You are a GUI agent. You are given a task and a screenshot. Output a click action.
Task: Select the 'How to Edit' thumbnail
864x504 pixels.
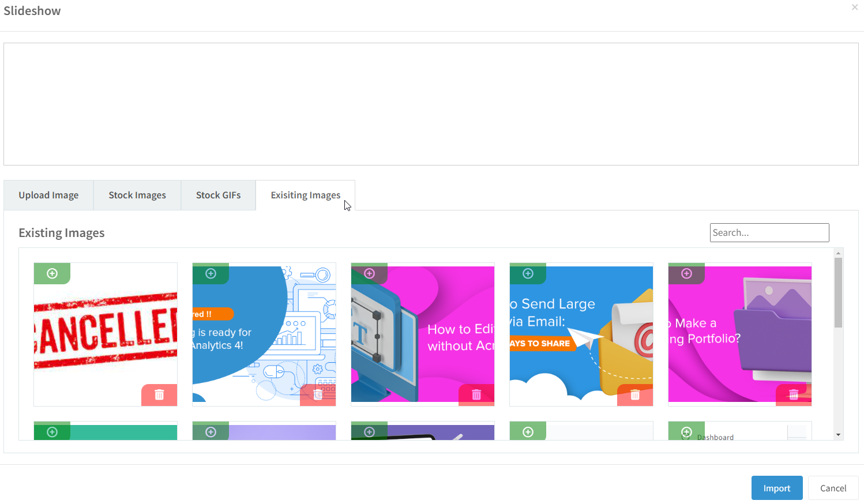(x=423, y=334)
